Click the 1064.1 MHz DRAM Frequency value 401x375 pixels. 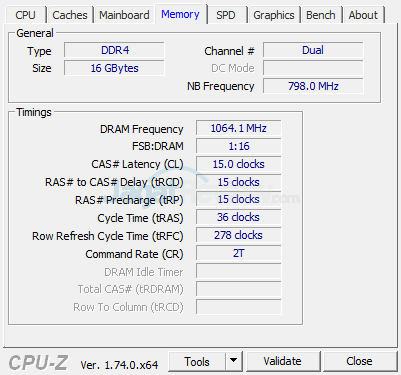(x=239, y=128)
